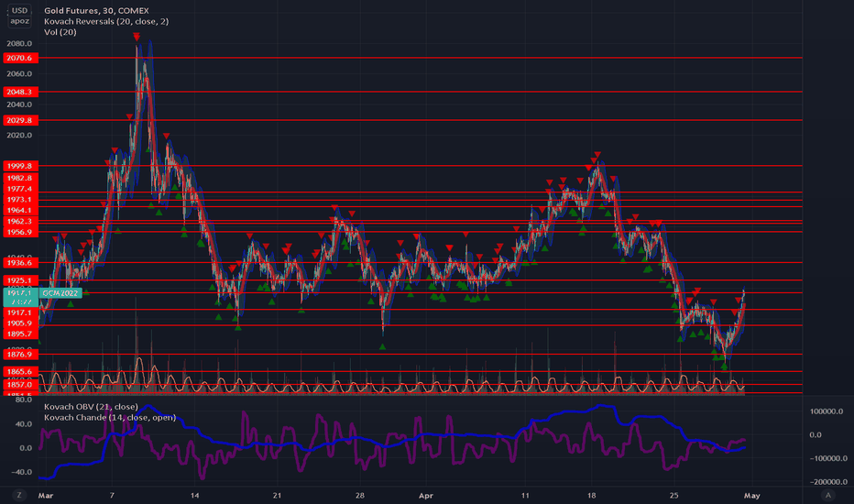This screenshot has height=504, width=854.
Task: Choose the 1925.1 price level label
Action: click(x=19, y=280)
